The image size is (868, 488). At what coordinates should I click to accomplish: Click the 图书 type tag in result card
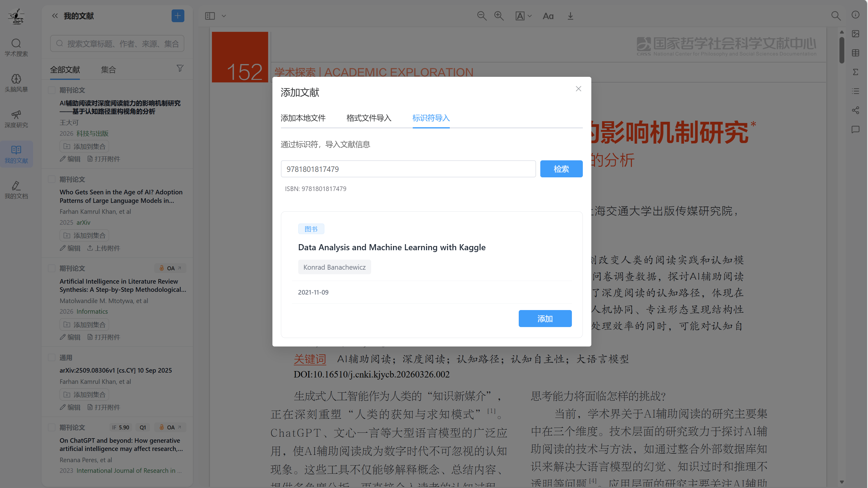[x=311, y=229]
